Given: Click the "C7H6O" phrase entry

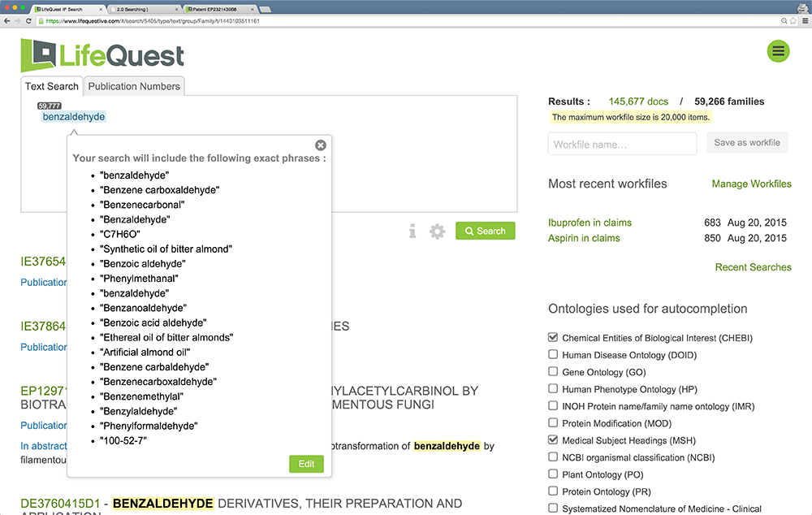Looking at the screenshot, I should 119,234.
